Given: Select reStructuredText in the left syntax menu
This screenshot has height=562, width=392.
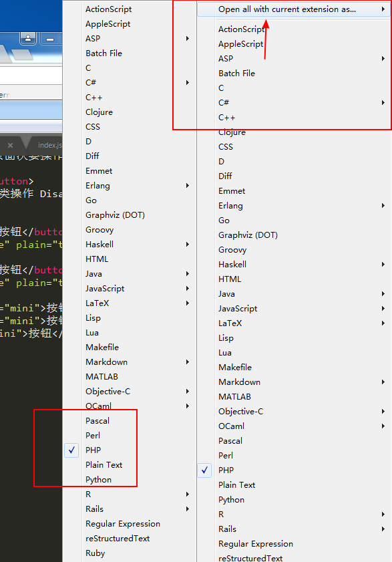Looking at the screenshot, I should click(118, 539).
